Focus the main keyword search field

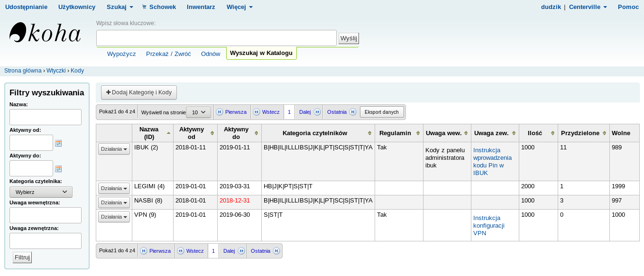(x=216, y=38)
